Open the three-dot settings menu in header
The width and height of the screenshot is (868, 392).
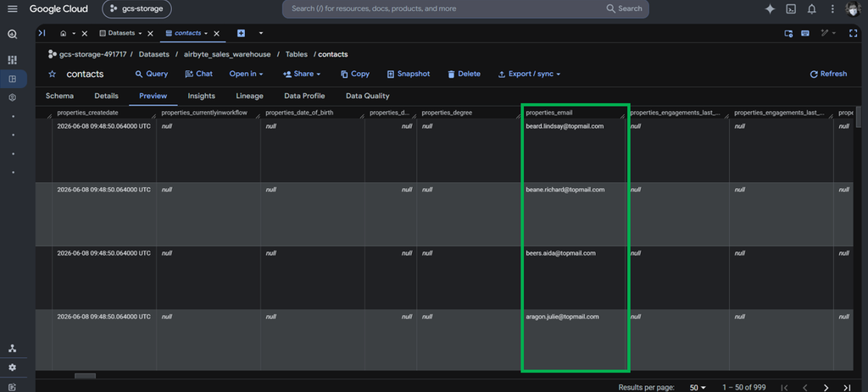pos(832,8)
